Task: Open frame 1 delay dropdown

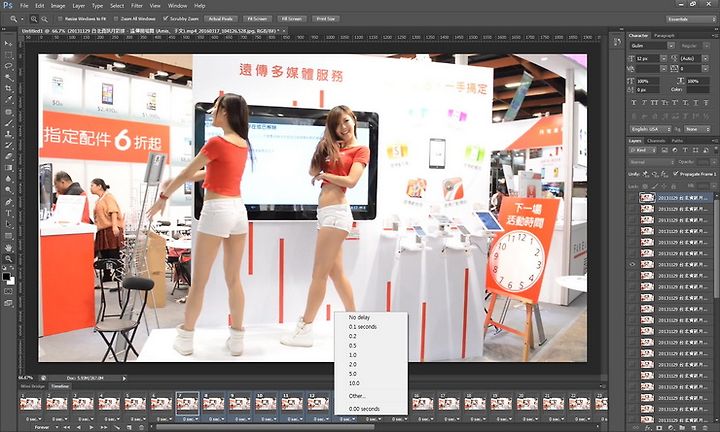Action: coord(34,419)
